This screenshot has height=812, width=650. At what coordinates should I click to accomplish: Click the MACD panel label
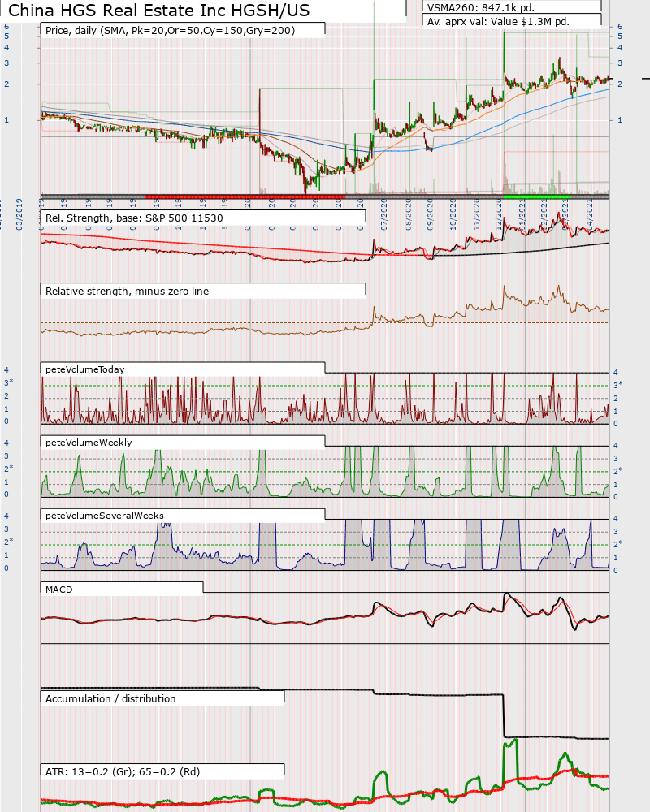click(x=59, y=590)
